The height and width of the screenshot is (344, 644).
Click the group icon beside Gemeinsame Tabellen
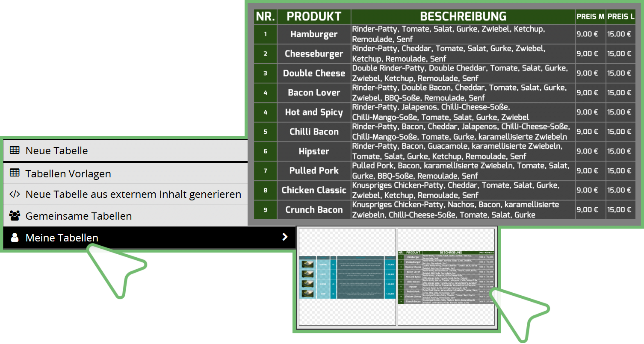[x=15, y=216]
